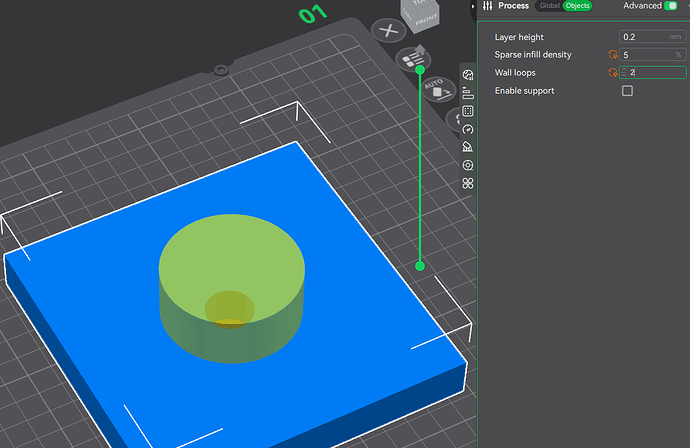Click the Layer height input field
Viewport: 690px width, 448px height.
click(651, 37)
